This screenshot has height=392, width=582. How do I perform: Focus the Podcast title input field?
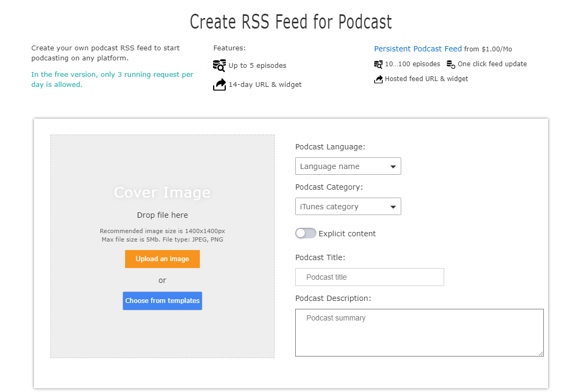coord(369,277)
